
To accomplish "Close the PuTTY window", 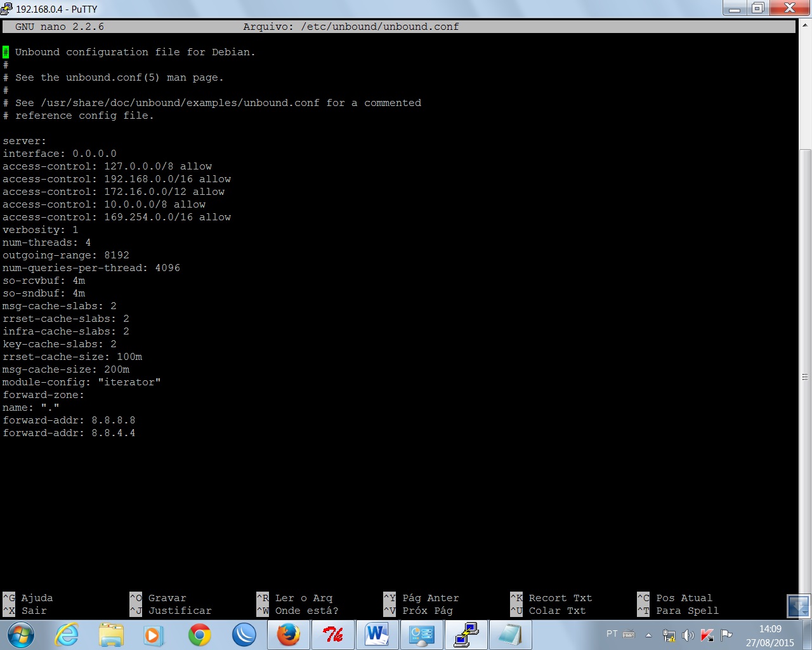I will pyautogui.click(x=790, y=8).
